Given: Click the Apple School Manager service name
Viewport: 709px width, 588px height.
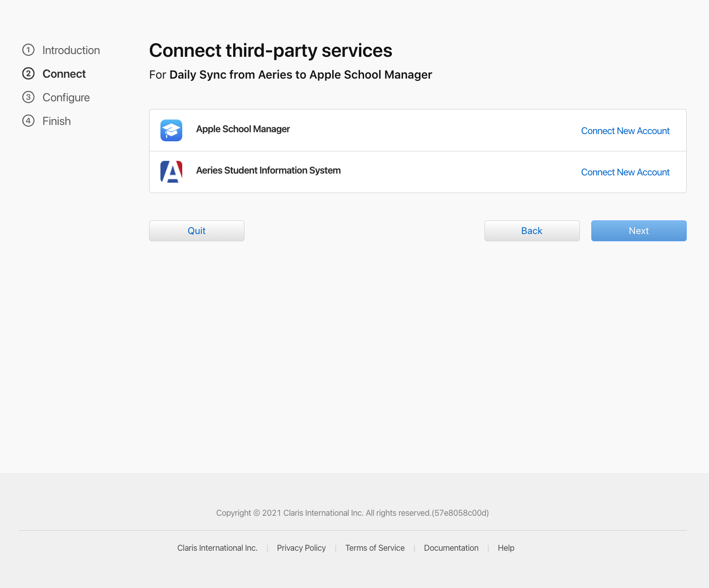Looking at the screenshot, I should [x=243, y=129].
